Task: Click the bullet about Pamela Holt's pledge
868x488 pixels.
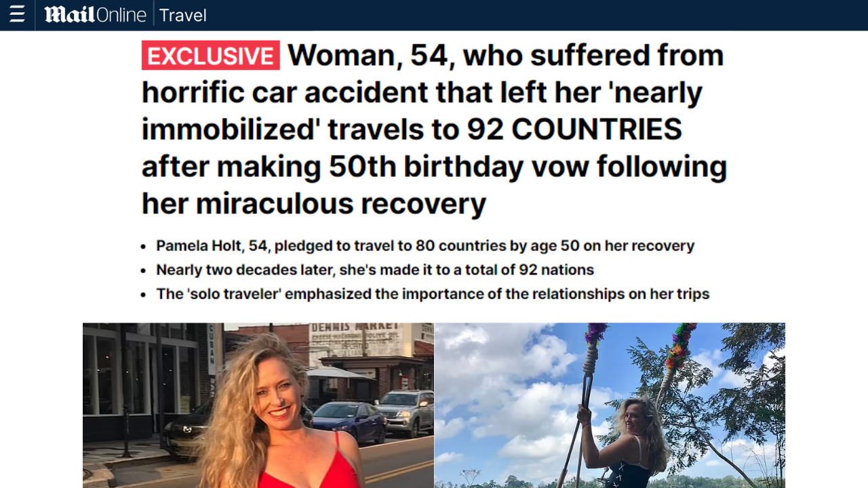Action: click(x=425, y=245)
